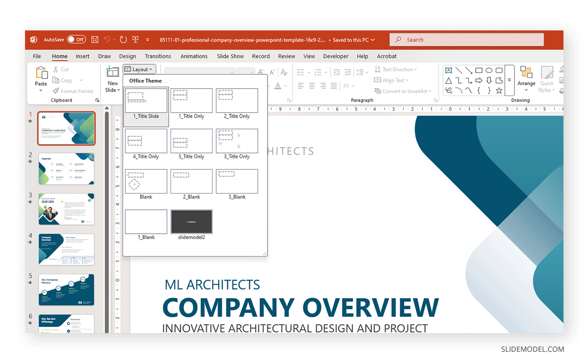
Task: Apply the 3_Title Only layout
Action: (237, 141)
